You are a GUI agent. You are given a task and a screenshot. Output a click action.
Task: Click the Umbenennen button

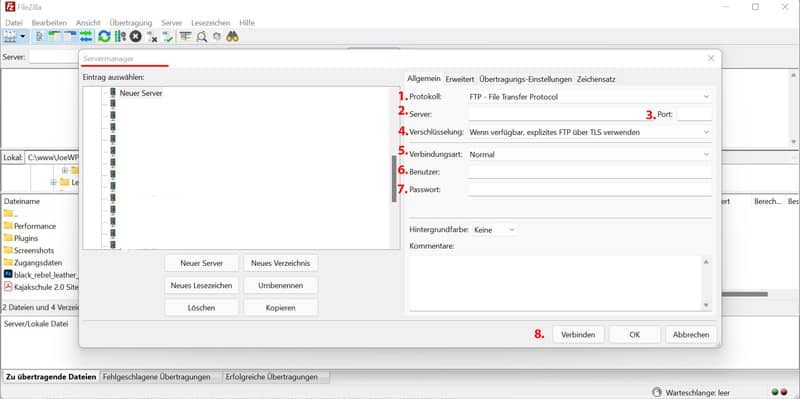tap(281, 285)
